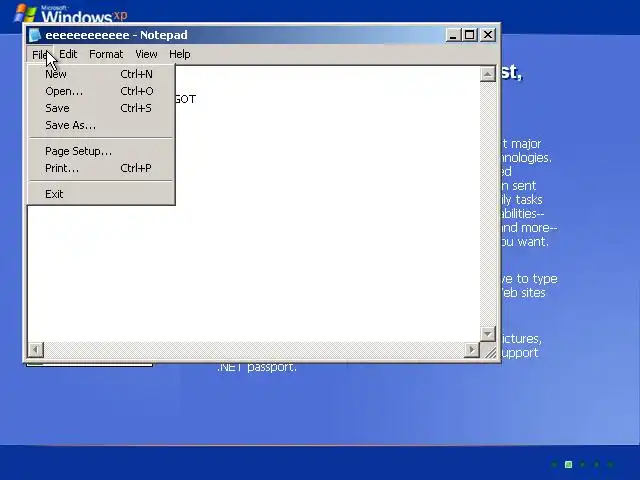Close the Notepad window
The height and width of the screenshot is (480, 640).
tap(488, 35)
